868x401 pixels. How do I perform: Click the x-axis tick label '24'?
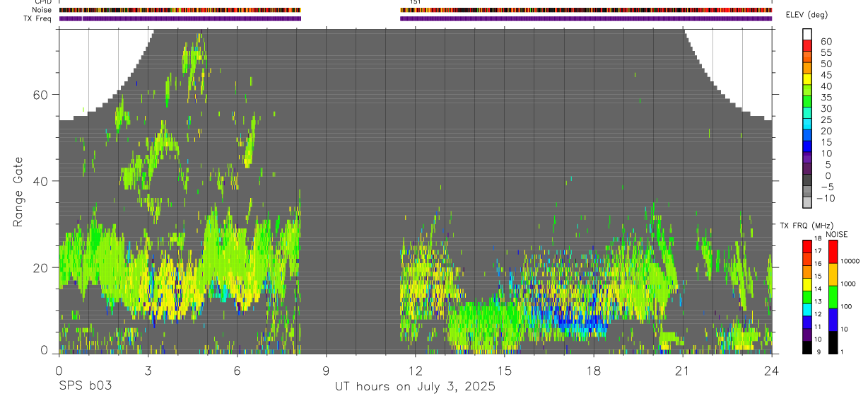(772, 371)
